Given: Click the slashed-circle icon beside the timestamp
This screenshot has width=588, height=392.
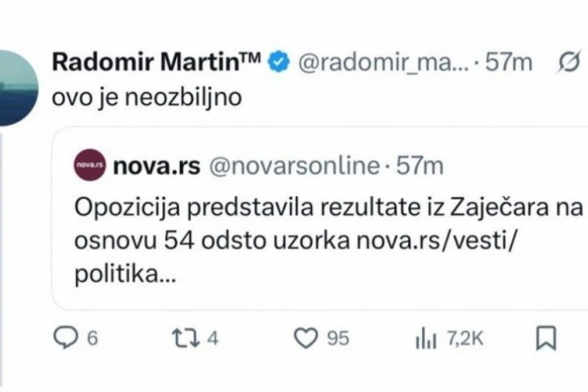Looking at the screenshot, I should click(570, 64).
